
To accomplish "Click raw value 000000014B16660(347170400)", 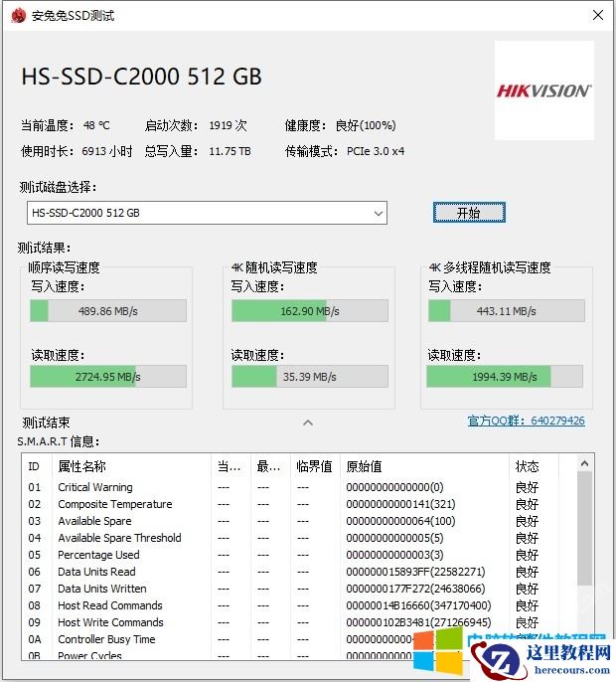I will point(418,605).
